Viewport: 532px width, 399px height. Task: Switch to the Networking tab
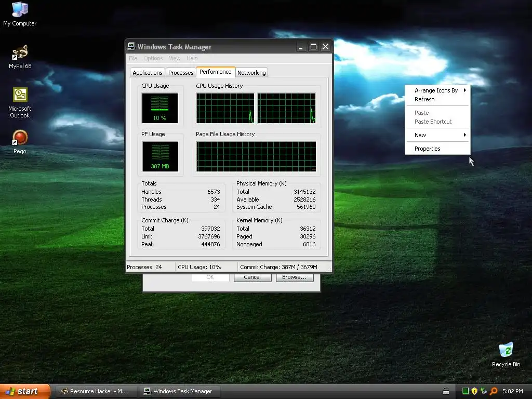click(251, 73)
